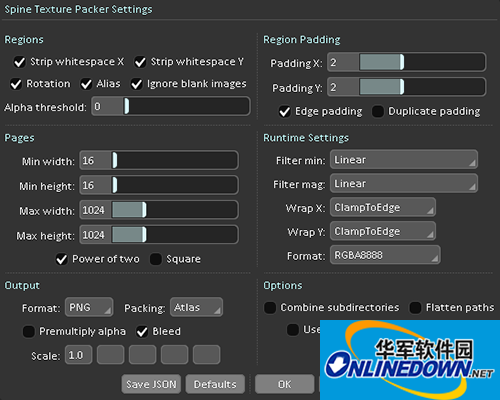
Task: Click the Max width 1024 value
Action: [96, 210]
